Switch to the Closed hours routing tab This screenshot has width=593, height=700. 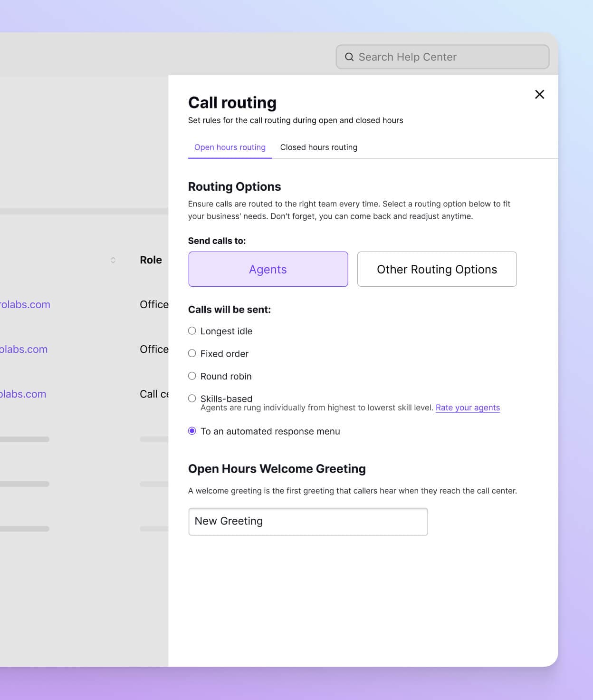coord(319,147)
